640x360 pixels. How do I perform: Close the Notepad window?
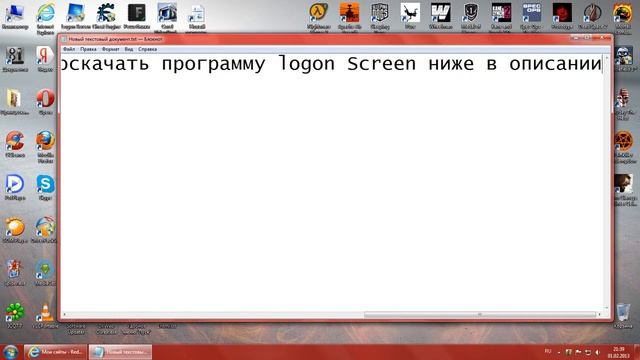602,38
